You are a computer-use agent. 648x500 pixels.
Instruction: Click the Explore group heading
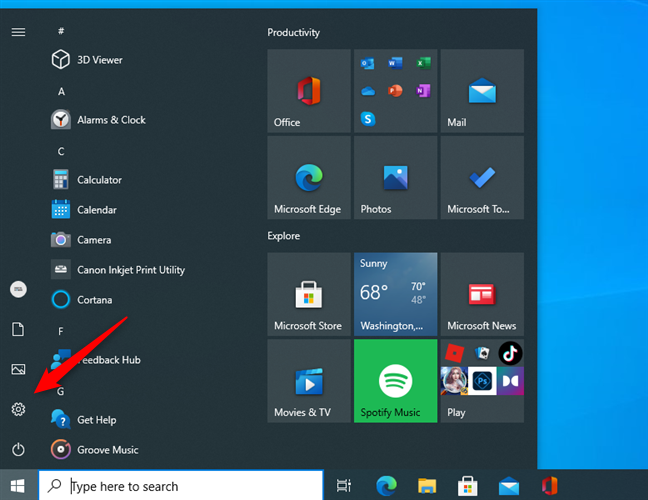click(284, 236)
